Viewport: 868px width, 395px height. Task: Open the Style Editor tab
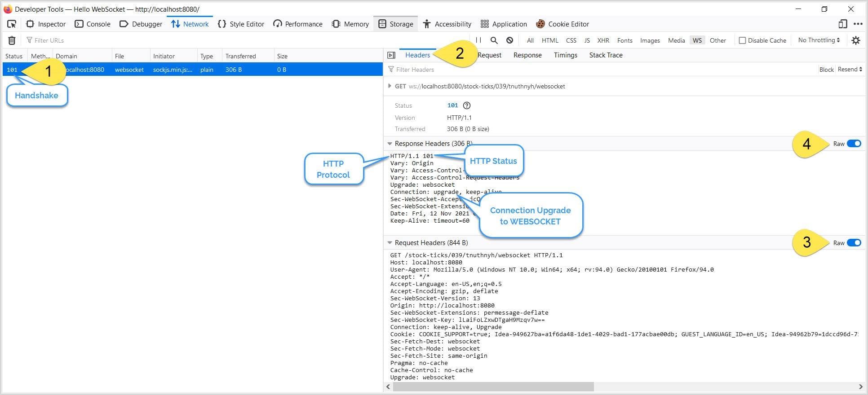point(241,24)
